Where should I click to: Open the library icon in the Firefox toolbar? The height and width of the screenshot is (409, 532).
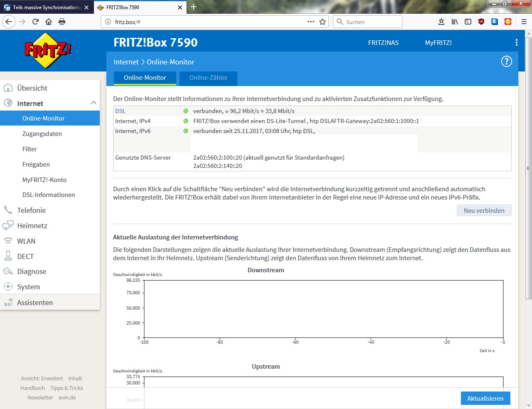(455, 22)
